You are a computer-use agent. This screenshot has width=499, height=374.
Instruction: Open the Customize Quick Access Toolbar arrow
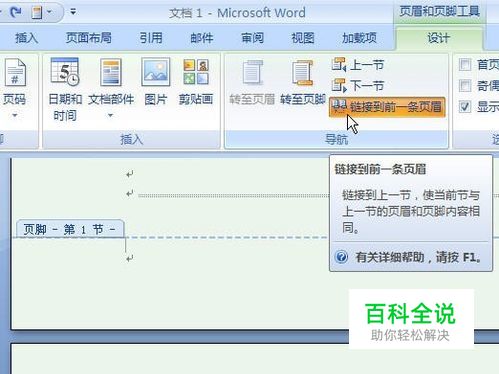[x=73, y=12]
